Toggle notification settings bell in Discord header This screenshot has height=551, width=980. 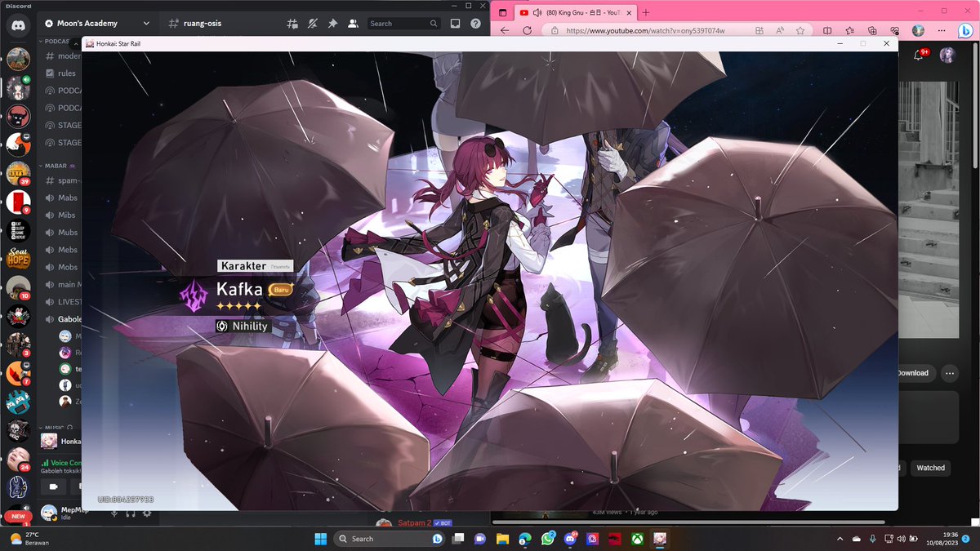pyautogui.click(x=312, y=24)
